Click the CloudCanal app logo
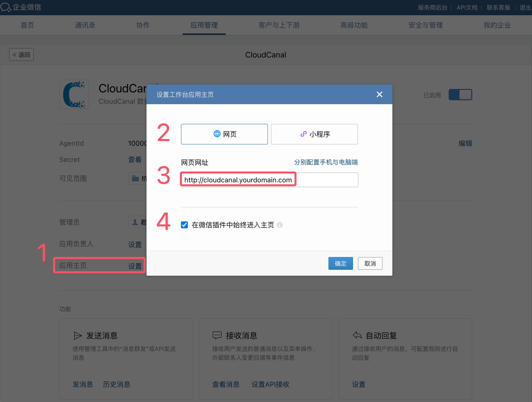The width and height of the screenshot is (532, 402). [x=74, y=95]
